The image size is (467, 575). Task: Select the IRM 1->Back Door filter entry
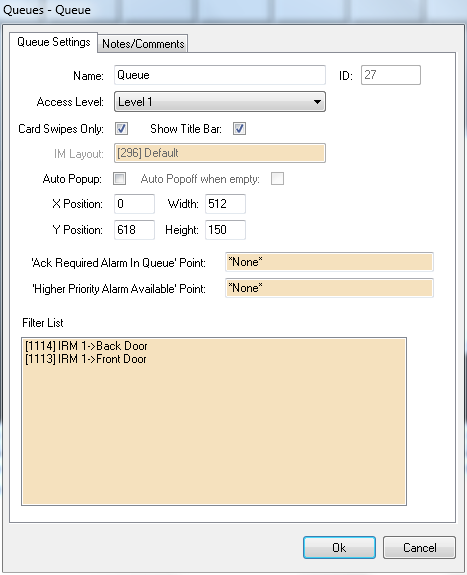(x=86, y=346)
